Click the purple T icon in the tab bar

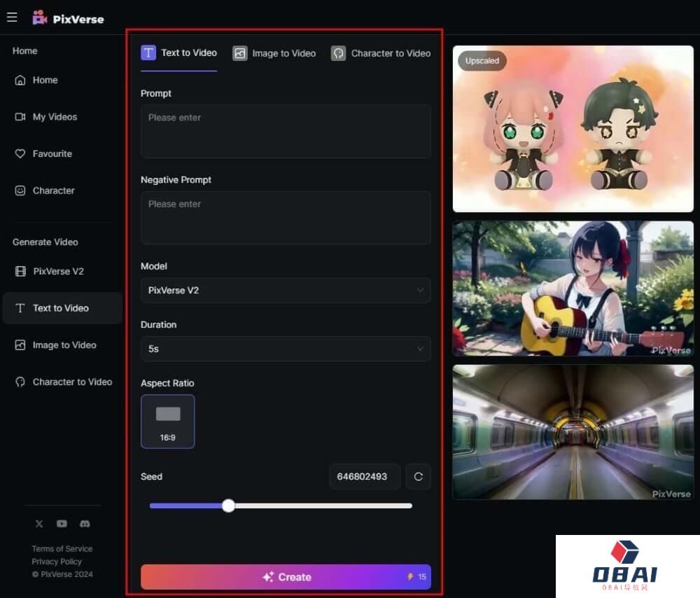point(148,53)
